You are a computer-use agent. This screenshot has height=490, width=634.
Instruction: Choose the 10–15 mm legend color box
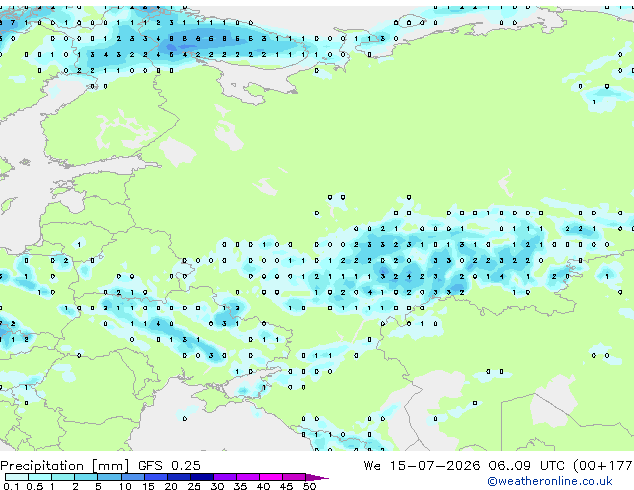coord(133,477)
